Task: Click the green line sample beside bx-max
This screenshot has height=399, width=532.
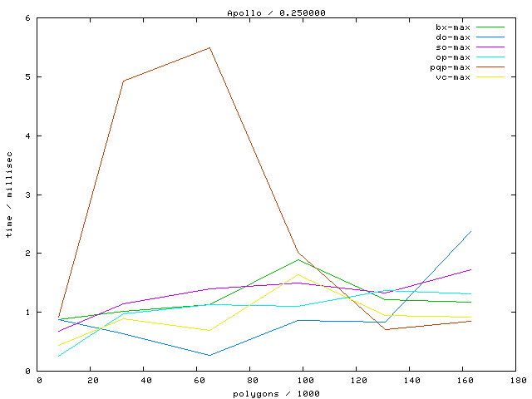Action: (490, 27)
